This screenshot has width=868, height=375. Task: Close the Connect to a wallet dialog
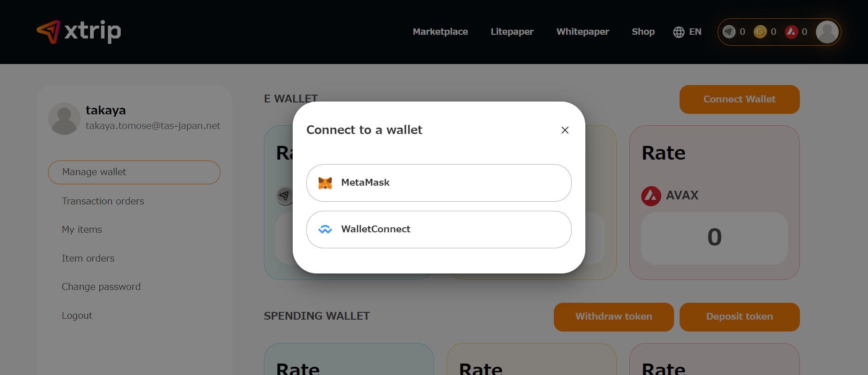pos(565,130)
